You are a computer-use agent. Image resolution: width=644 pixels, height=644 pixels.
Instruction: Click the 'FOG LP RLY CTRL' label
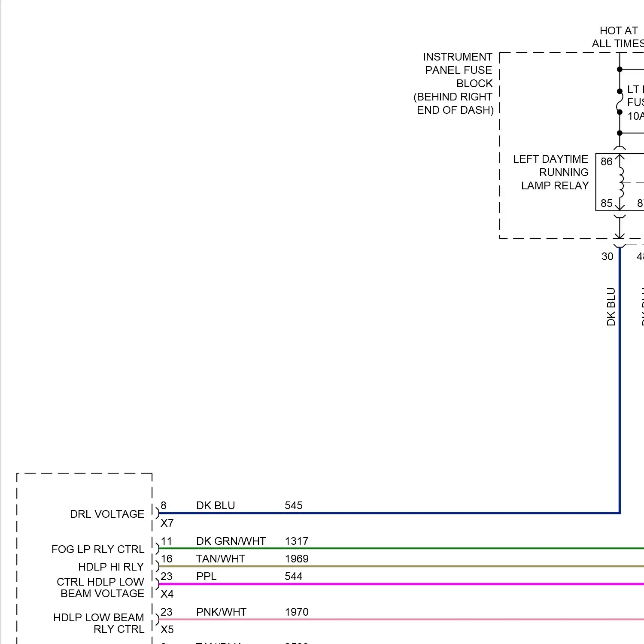[98, 549]
